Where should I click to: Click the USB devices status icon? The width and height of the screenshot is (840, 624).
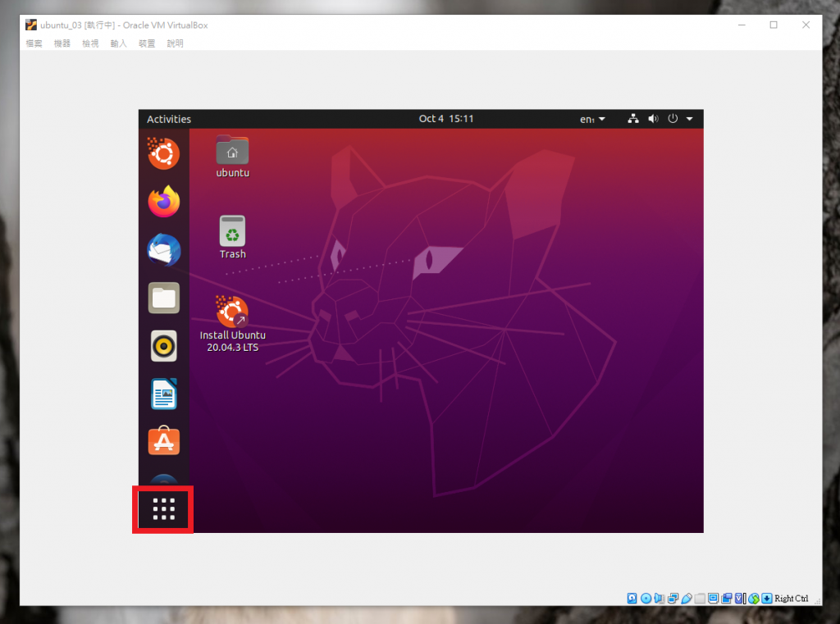click(687, 599)
